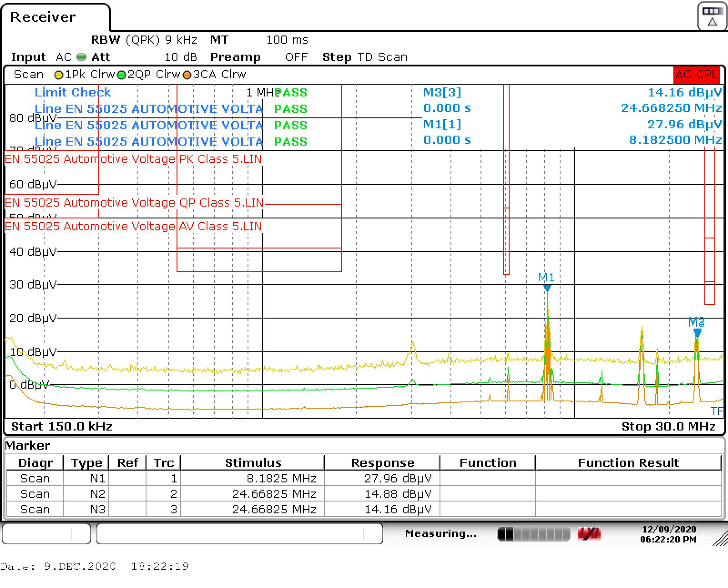This screenshot has width=728, height=588.
Task: Click the LXI status icon
Action: [x=589, y=533]
